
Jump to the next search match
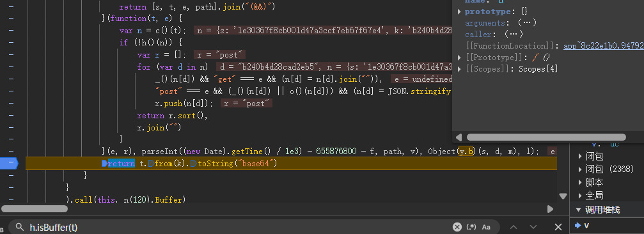click(x=533, y=227)
